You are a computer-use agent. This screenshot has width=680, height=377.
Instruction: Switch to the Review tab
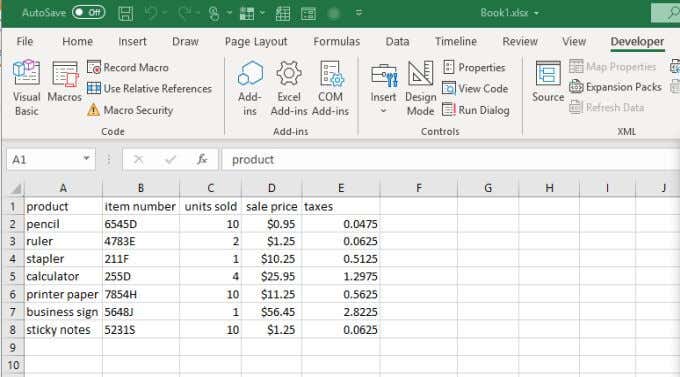pyautogui.click(x=520, y=41)
